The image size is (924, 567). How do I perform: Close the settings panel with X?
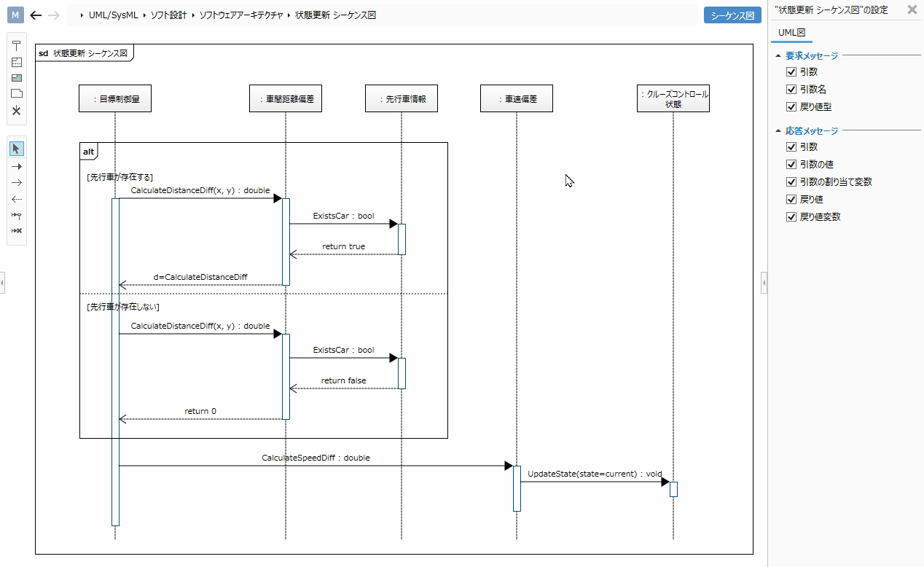[x=912, y=9]
